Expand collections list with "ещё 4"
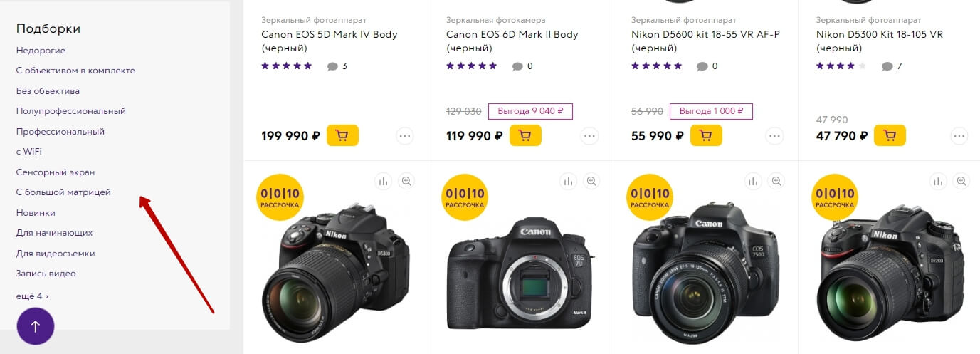Image resolution: width=980 pixels, height=354 pixels. pos(33,296)
